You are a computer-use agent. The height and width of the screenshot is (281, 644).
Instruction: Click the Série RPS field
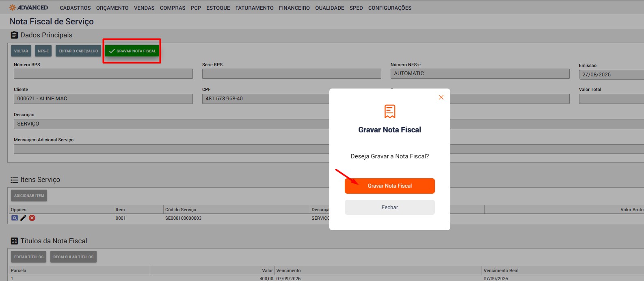[x=292, y=73]
